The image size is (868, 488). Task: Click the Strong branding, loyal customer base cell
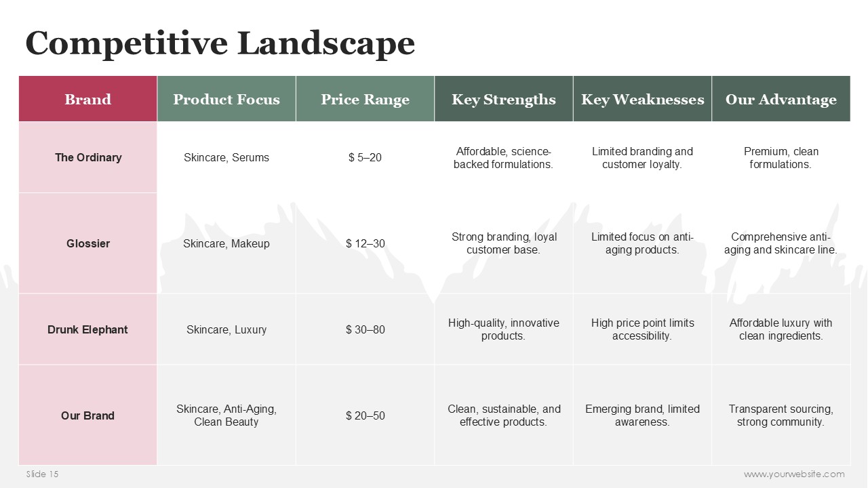504,243
